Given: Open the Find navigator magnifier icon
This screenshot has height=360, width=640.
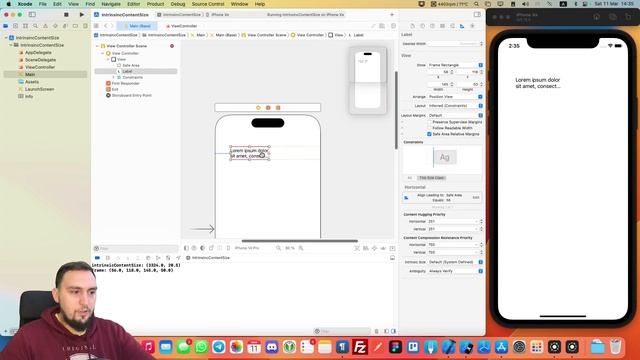Looking at the screenshot, I should coord(36,26).
